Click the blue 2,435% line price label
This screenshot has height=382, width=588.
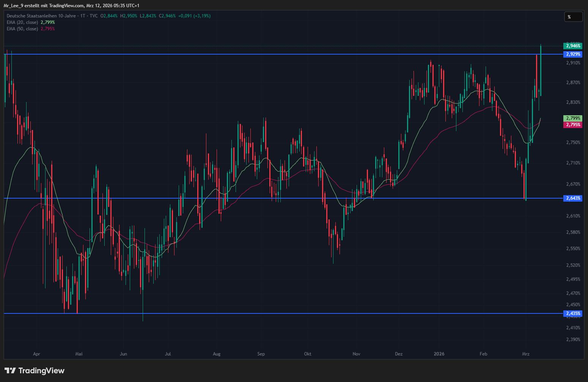tap(573, 313)
